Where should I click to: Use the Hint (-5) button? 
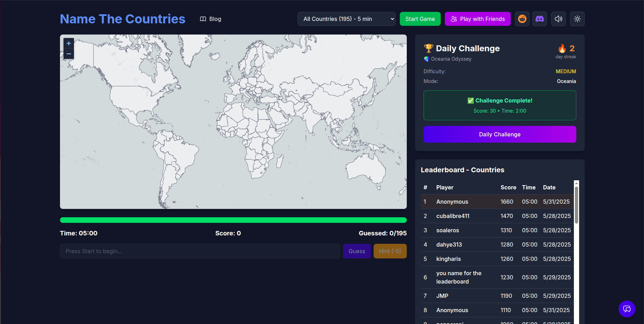tap(390, 251)
